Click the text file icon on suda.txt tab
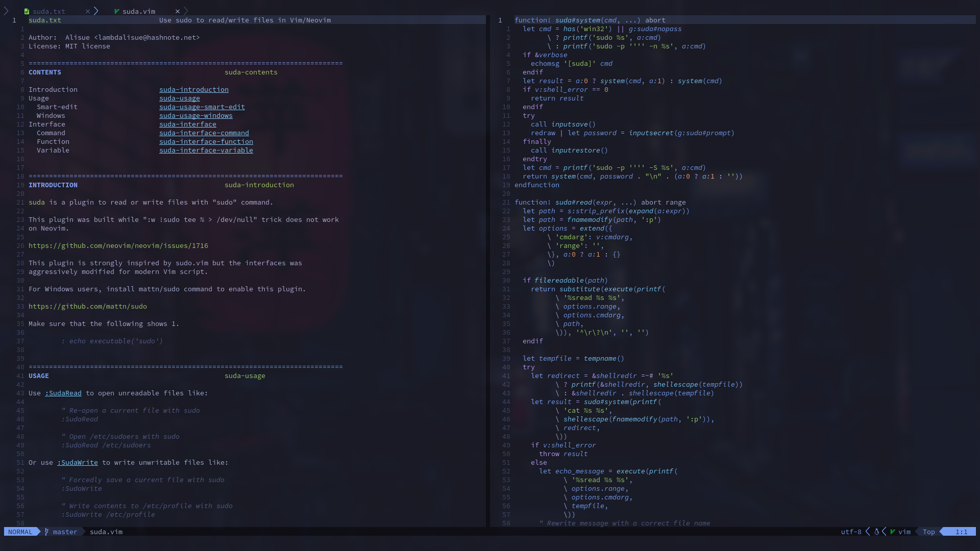The height and width of the screenshot is (551, 980). (27, 11)
